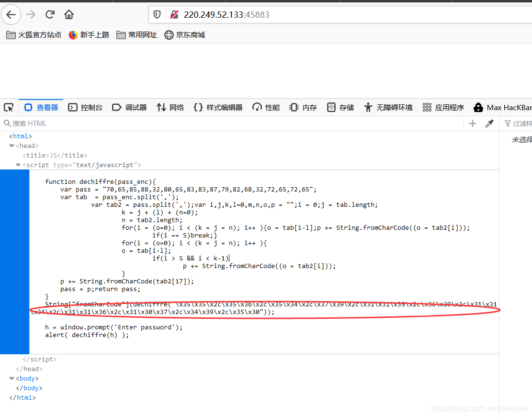This screenshot has width=532, height=417.
Task: Click the insecure connection lock icon
Action: pyautogui.click(x=174, y=14)
